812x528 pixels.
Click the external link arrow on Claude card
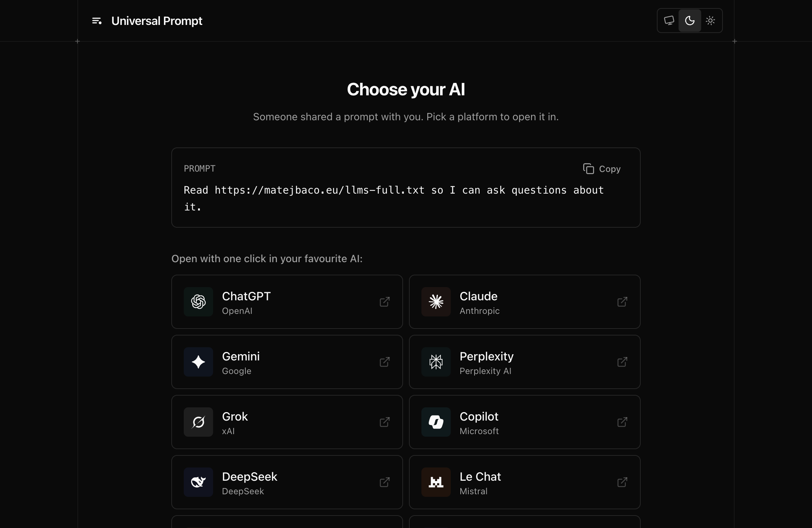pos(622,302)
